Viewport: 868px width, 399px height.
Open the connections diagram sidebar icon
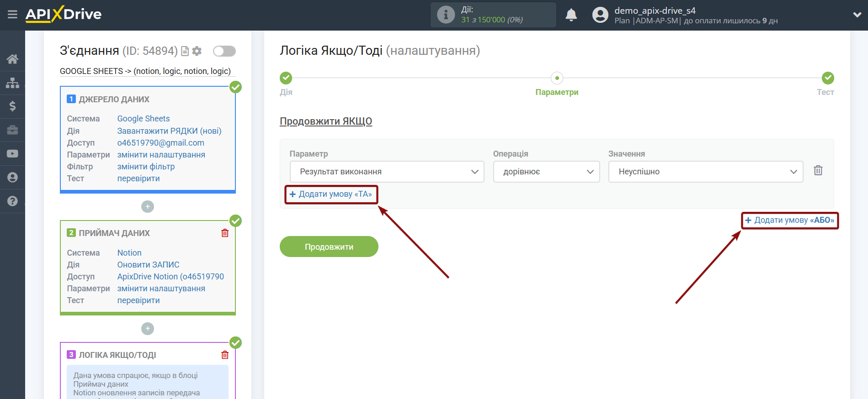pyautogui.click(x=12, y=83)
